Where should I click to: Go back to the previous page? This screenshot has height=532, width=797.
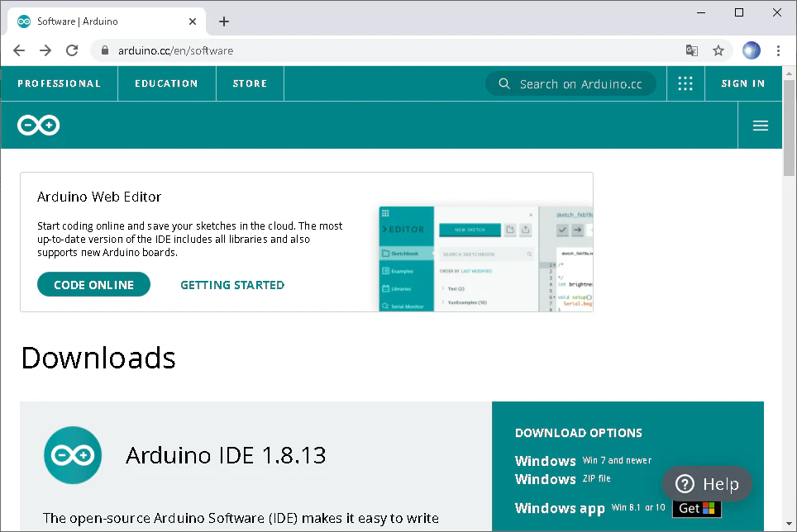(19, 50)
